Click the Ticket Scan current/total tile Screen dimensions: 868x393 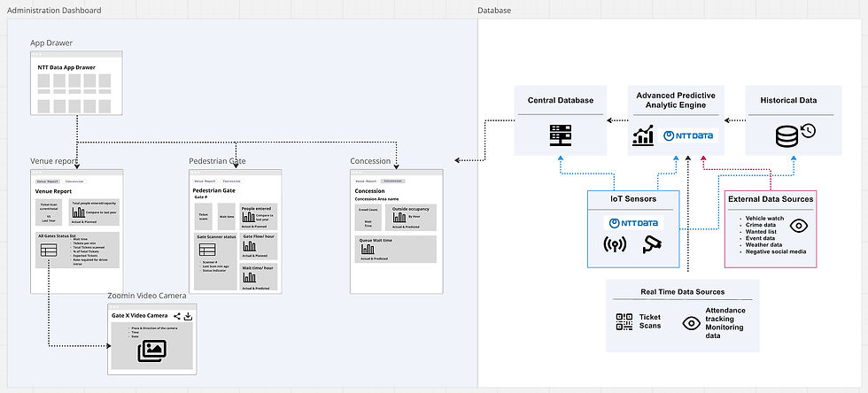(x=49, y=212)
